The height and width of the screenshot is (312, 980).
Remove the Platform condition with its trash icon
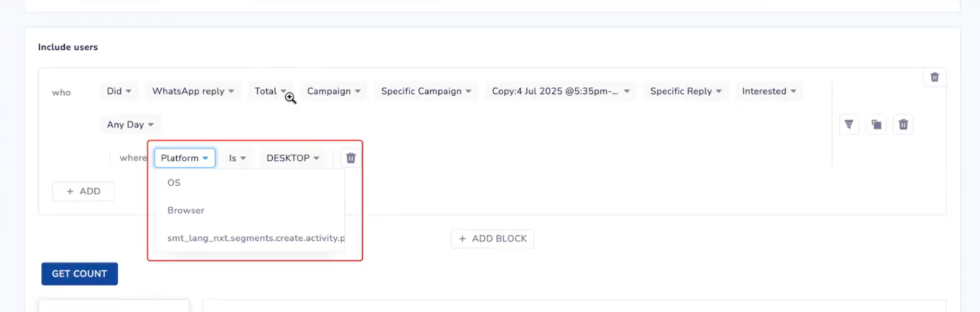pyautogui.click(x=350, y=157)
